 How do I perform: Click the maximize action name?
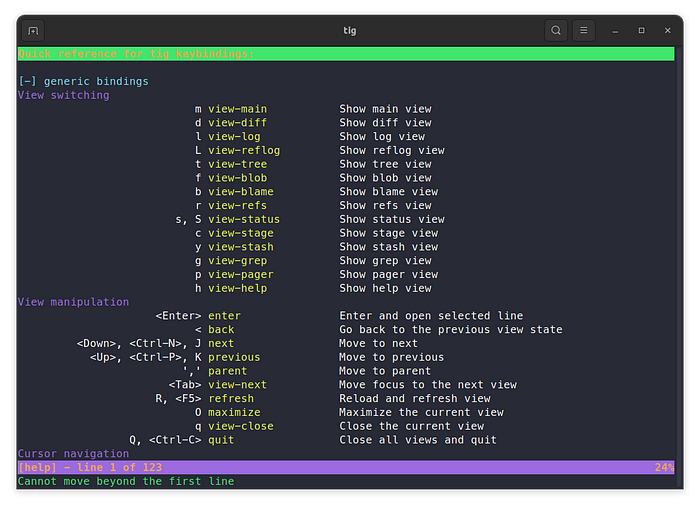click(x=234, y=412)
